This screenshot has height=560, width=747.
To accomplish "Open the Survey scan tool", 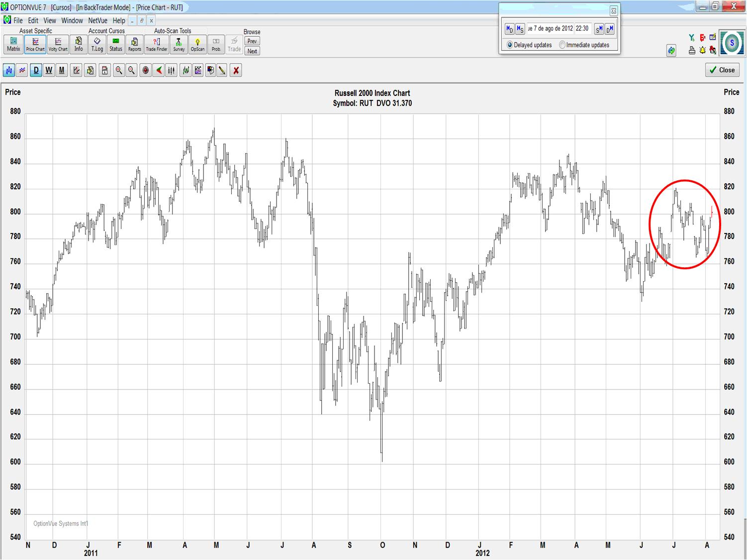I will pos(179,44).
